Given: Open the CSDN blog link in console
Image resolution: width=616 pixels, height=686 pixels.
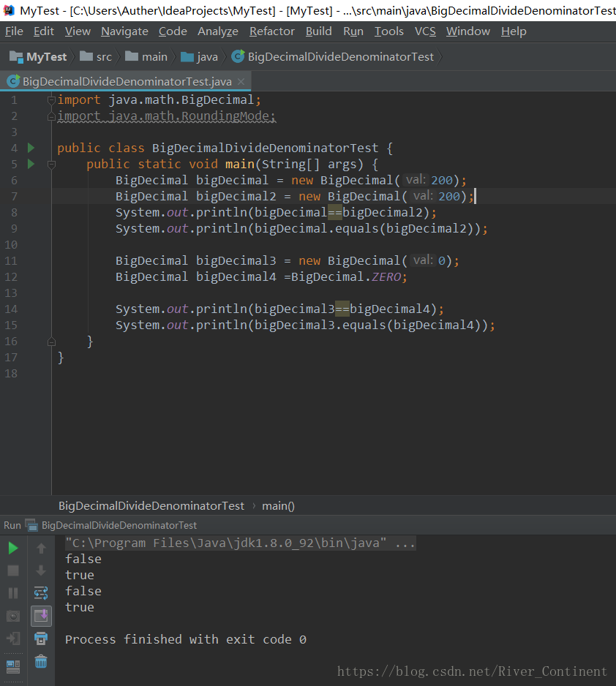Looking at the screenshot, I should pos(472,671).
